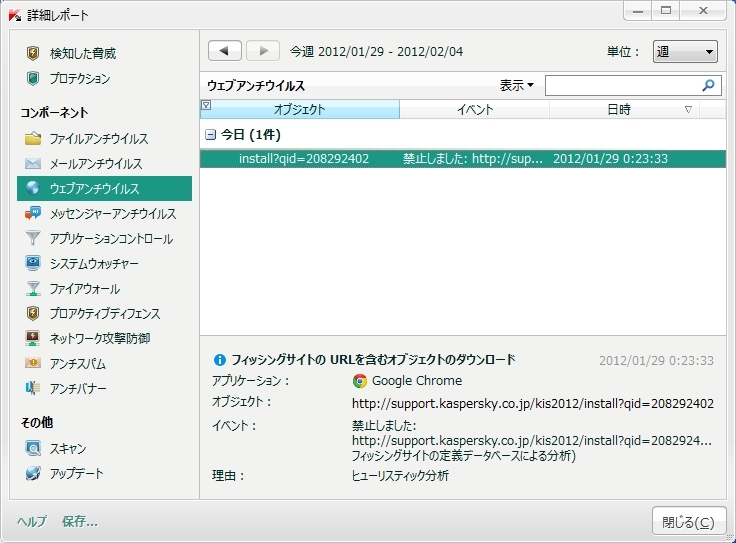
Task: Click the メッセンジャーアンチウイルス chat icon
Action: point(33,214)
